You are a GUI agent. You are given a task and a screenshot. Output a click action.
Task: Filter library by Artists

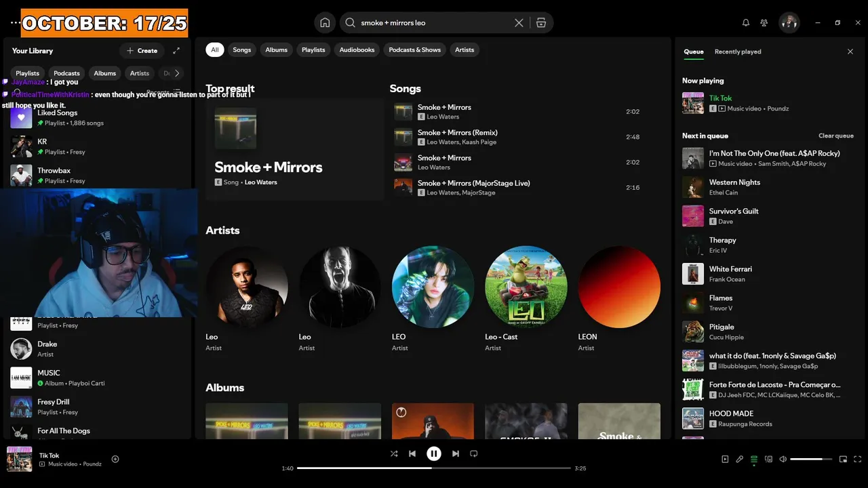point(140,73)
